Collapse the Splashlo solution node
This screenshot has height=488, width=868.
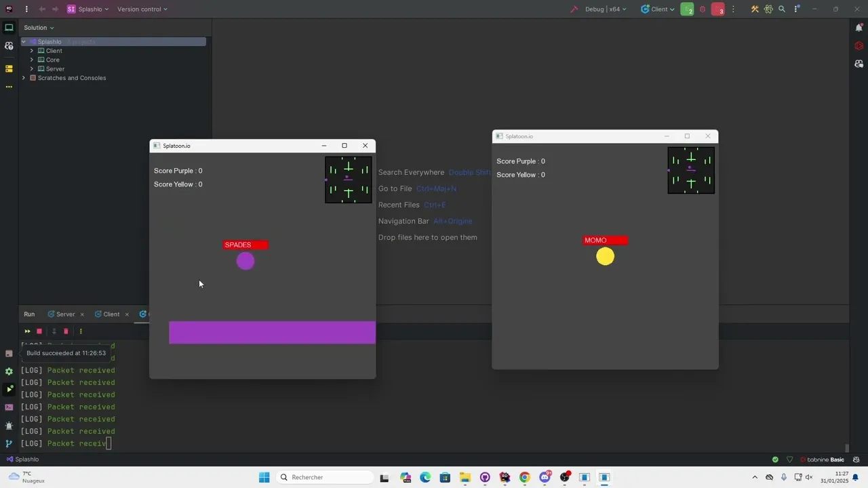click(24, 42)
